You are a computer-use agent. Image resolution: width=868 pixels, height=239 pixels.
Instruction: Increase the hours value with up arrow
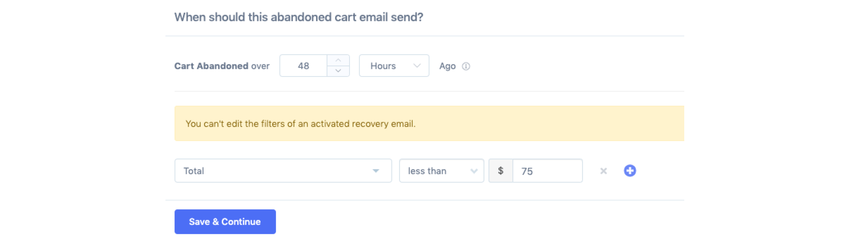click(x=338, y=60)
